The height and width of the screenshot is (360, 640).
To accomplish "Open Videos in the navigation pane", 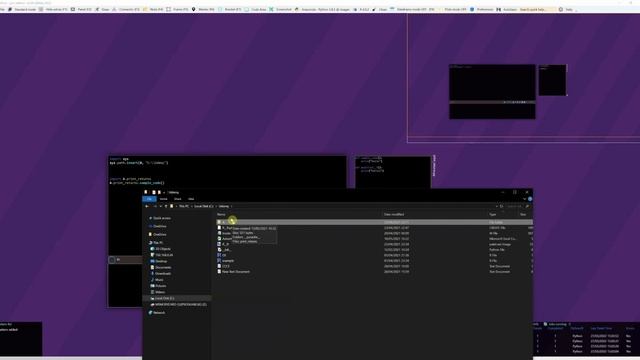I will coord(158,292).
